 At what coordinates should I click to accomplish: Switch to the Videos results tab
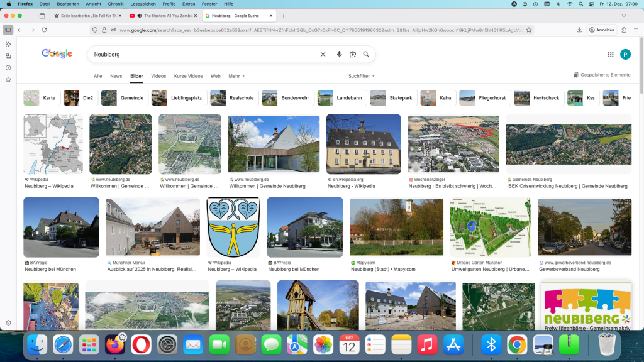[157, 76]
